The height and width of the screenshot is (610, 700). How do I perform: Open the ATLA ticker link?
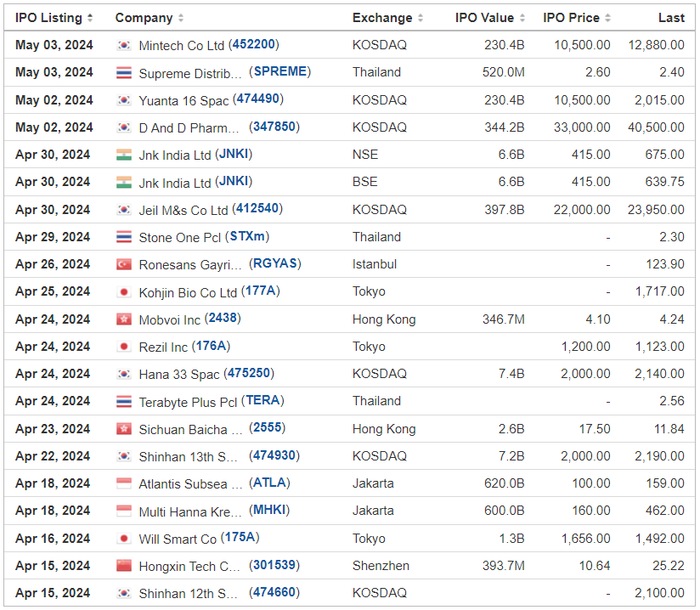click(269, 483)
